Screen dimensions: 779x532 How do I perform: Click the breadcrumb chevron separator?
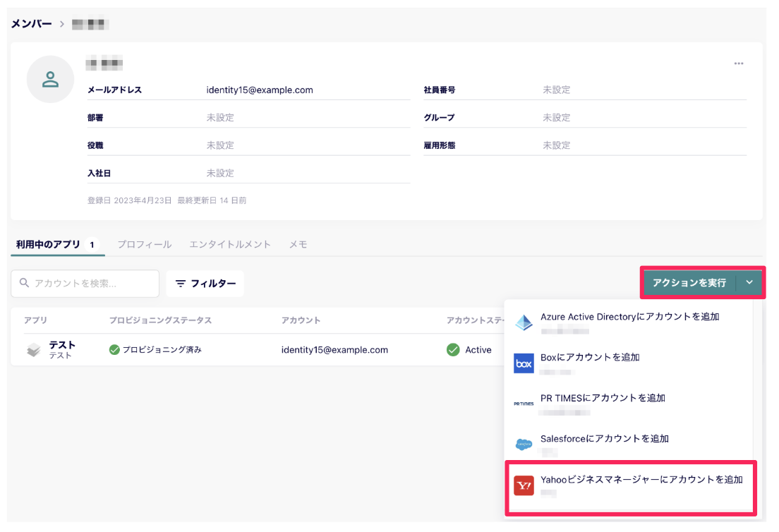62,24
